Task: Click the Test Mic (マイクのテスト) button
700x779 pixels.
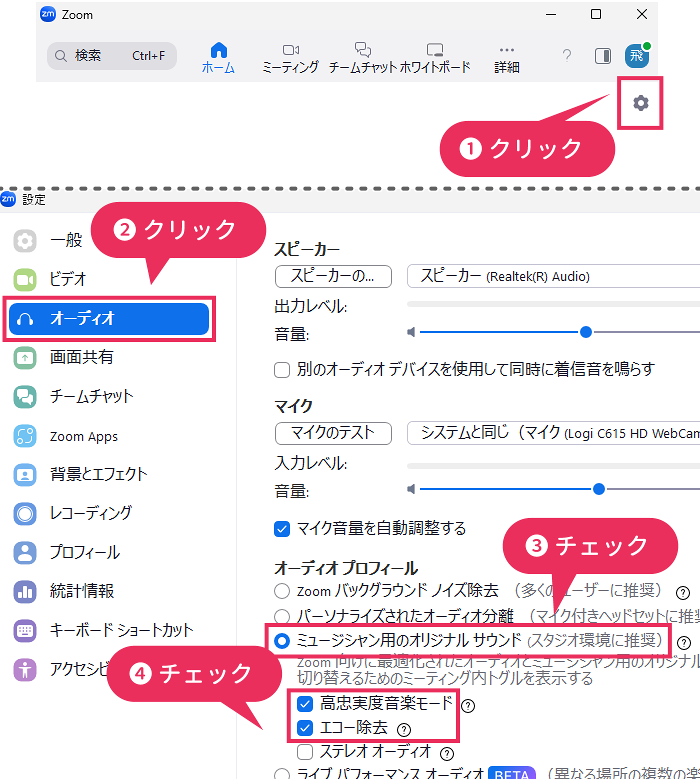Action: [x=333, y=433]
